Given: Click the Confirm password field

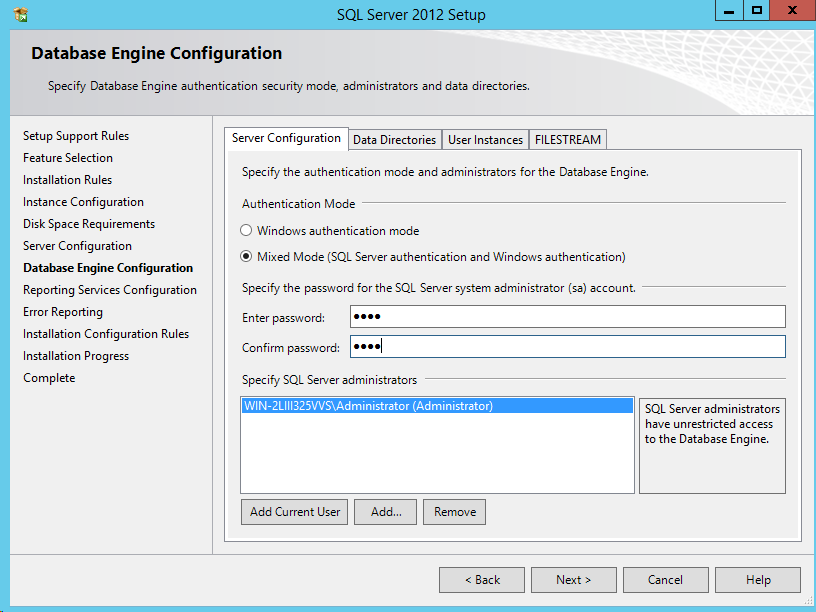Looking at the screenshot, I should [x=567, y=347].
